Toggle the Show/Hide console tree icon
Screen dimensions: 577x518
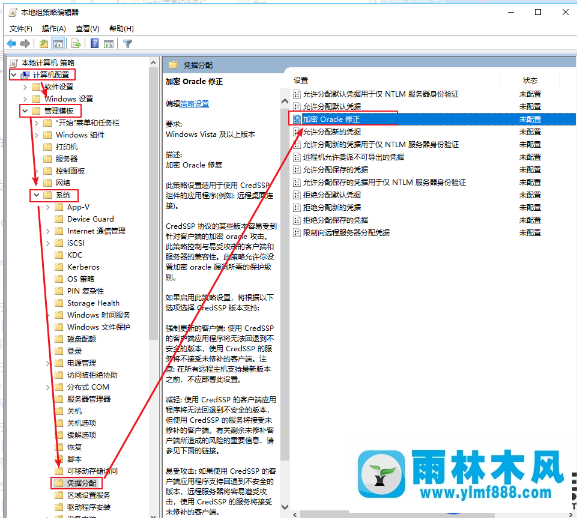pyautogui.click(x=58, y=44)
